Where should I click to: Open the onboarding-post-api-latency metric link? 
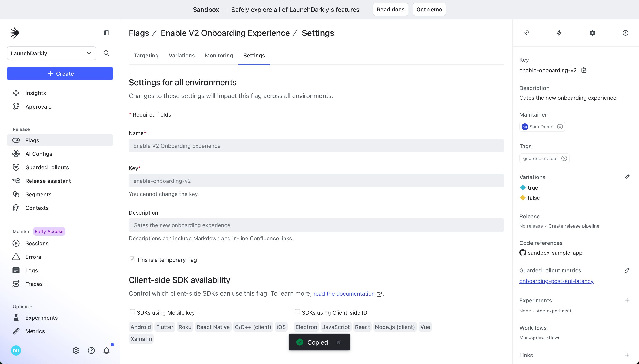(x=556, y=281)
